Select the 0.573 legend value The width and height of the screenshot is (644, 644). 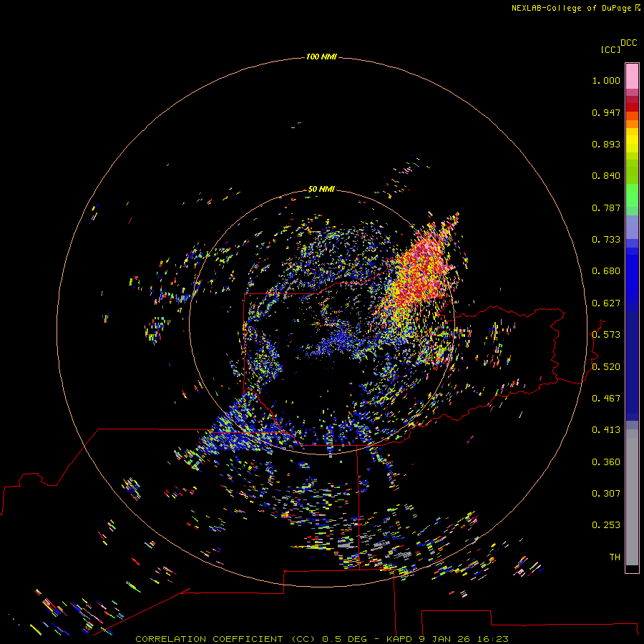[x=606, y=335]
